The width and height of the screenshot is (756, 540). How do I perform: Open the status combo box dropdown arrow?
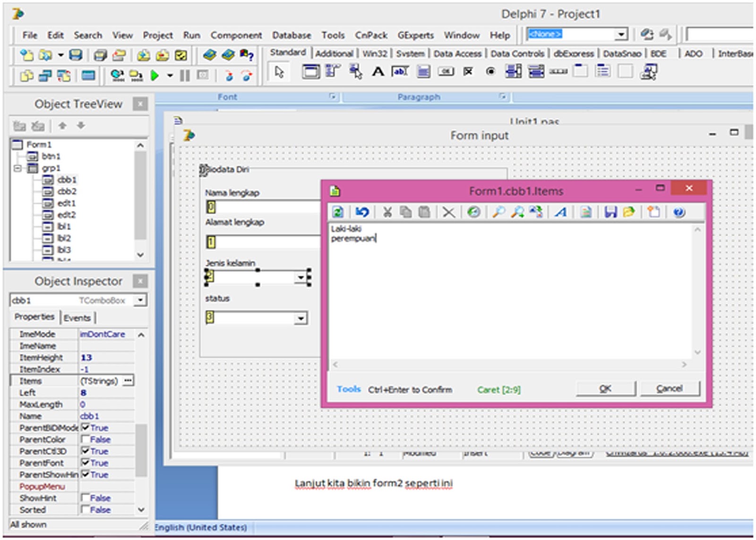[301, 318]
